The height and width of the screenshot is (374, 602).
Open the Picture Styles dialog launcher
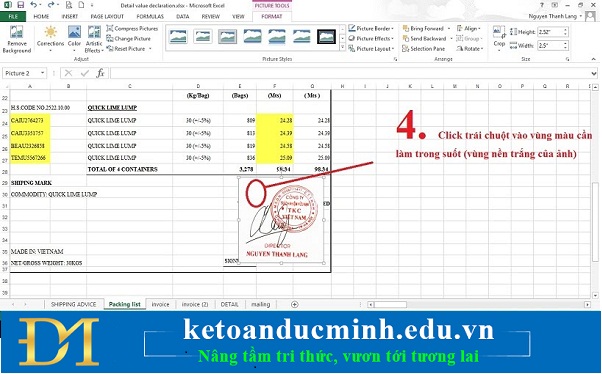click(395, 59)
